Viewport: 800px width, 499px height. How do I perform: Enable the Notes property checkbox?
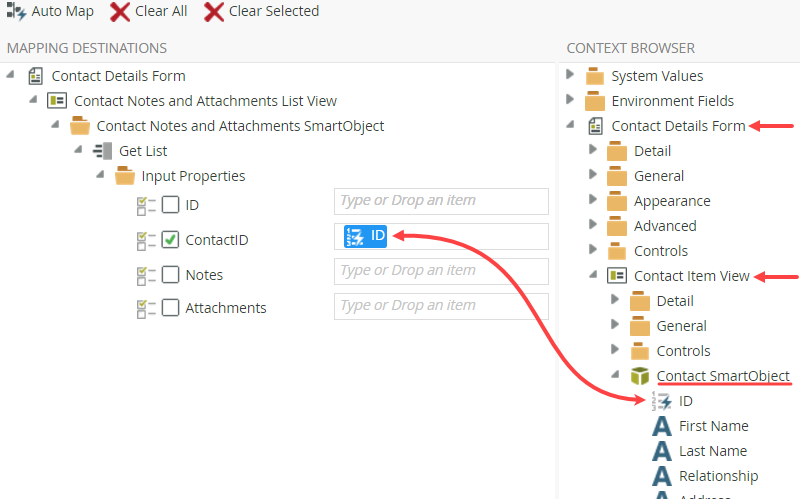coord(171,275)
